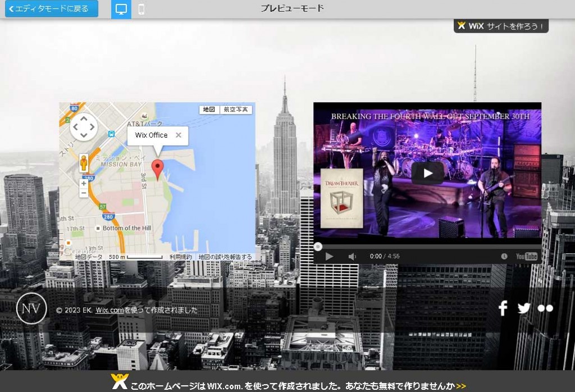Click the Watch Later clock icon
This screenshot has height=392, width=575.
point(504,257)
